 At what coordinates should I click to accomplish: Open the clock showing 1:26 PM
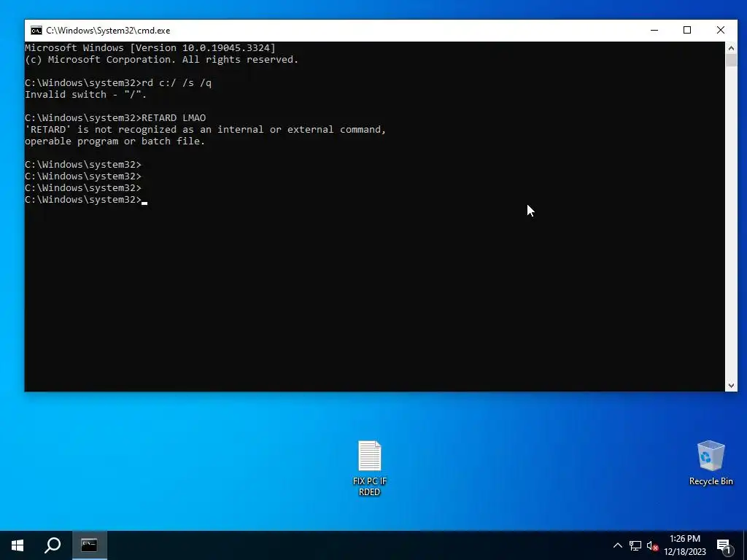pyautogui.click(x=684, y=545)
